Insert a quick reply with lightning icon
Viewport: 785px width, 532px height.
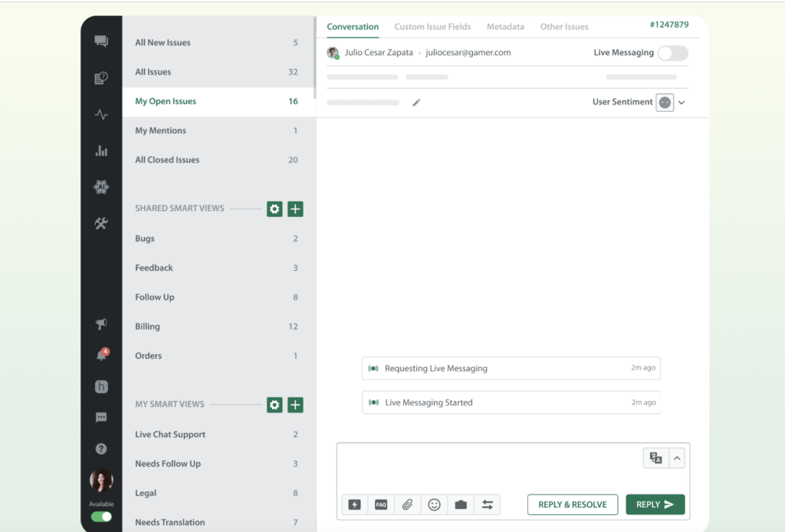[x=354, y=504]
